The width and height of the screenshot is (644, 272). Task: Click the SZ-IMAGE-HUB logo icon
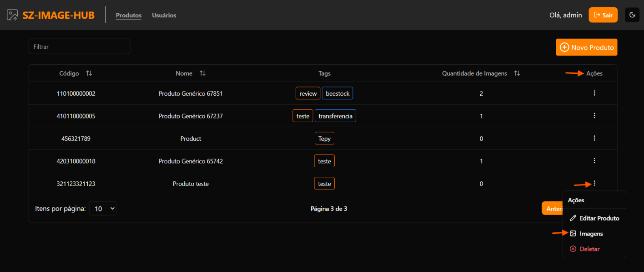[x=12, y=15]
